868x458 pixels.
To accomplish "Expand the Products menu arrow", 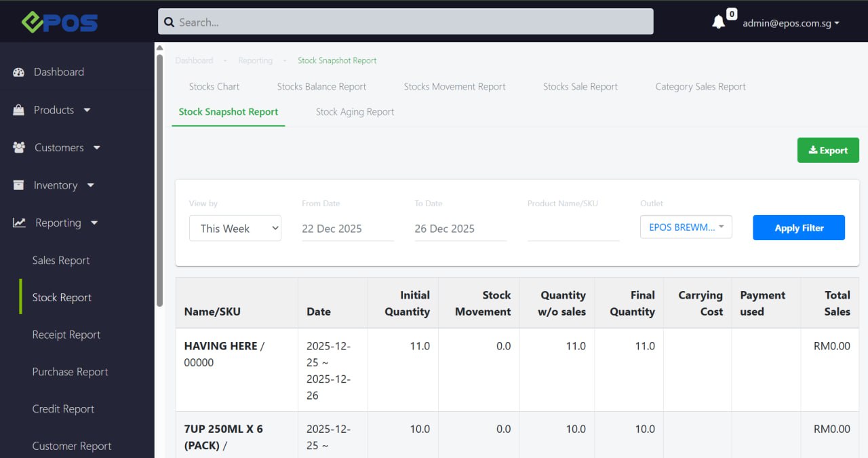I will coord(87,110).
